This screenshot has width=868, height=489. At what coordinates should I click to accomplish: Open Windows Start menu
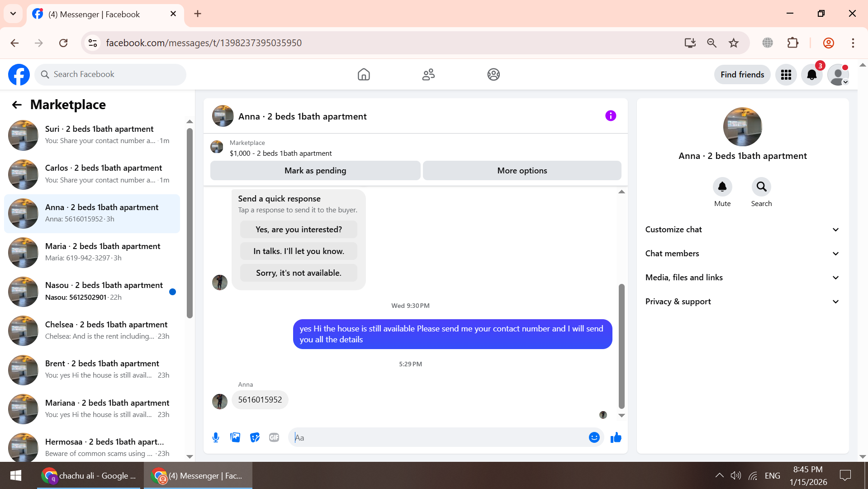pos(16,475)
